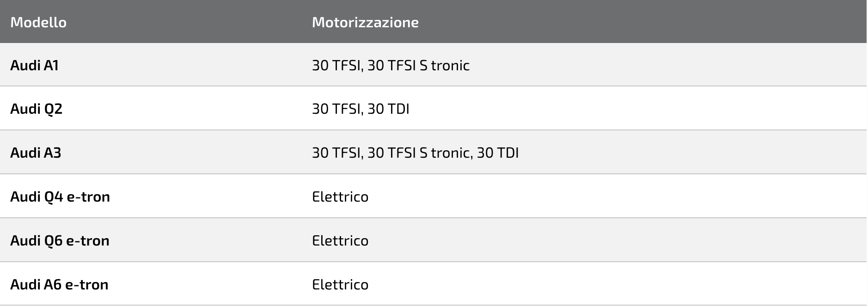Image resolution: width=868 pixels, height=307 pixels.
Task: Click Elettrico in the Audi Q6 e-tron row
Action: 340,240
